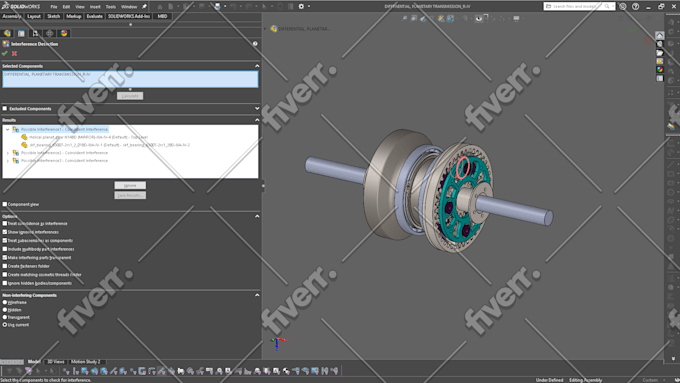Click Zoom to Fit view icon
Screen dimensions: 680x383
[404, 19]
